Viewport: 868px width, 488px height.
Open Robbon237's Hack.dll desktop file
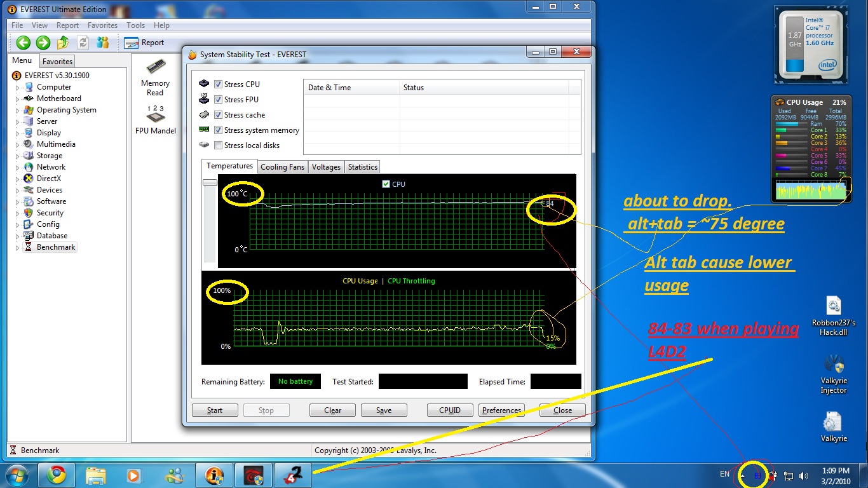point(834,316)
